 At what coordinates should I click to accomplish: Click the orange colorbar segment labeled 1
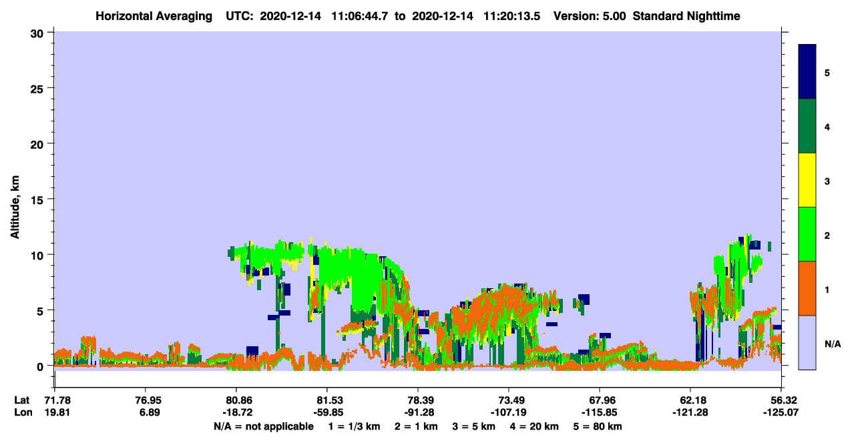coord(807,288)
